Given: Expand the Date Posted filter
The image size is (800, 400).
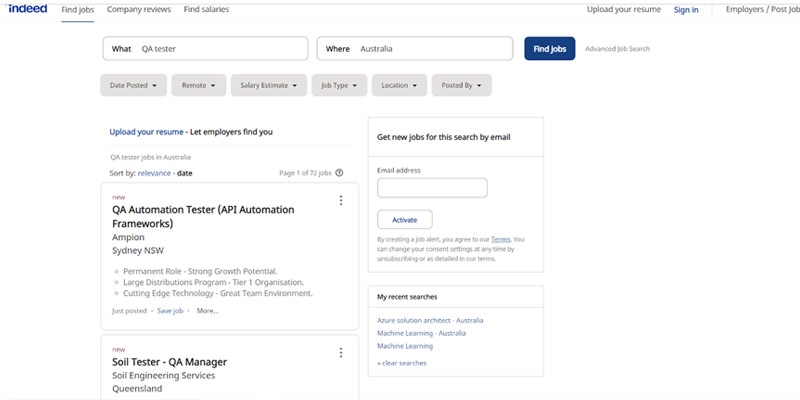Looking at the screenshot, I should pyautogui.click(x=133, y=85).
